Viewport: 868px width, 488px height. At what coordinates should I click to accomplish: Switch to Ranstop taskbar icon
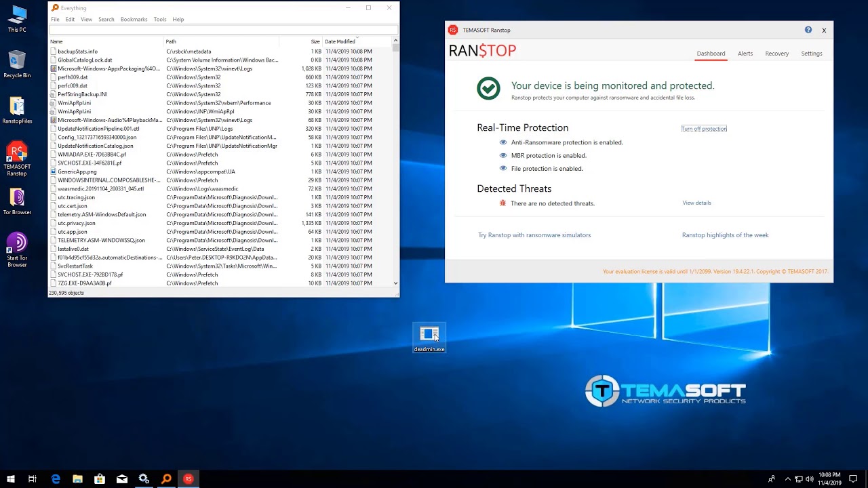(x=189, y=479)
